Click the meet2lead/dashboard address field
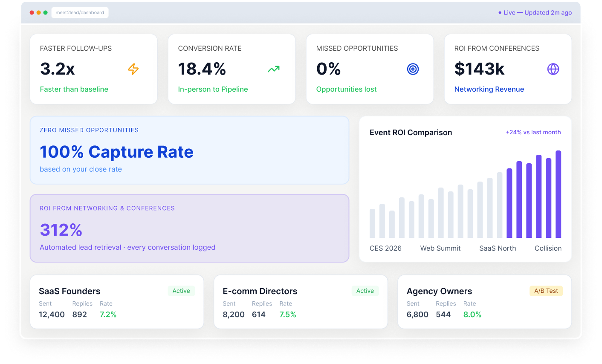Screen dimensions: 602x364 [x=80, y=13]
